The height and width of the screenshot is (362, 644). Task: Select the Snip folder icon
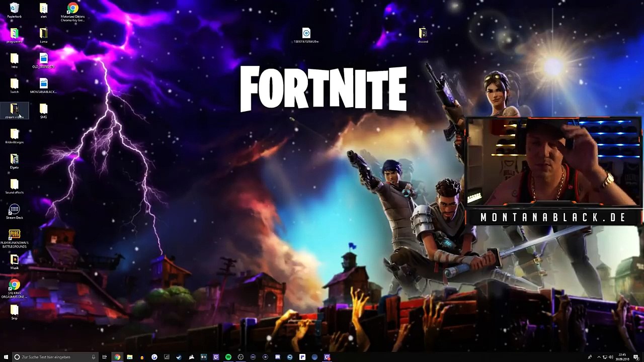coord(14,312)
